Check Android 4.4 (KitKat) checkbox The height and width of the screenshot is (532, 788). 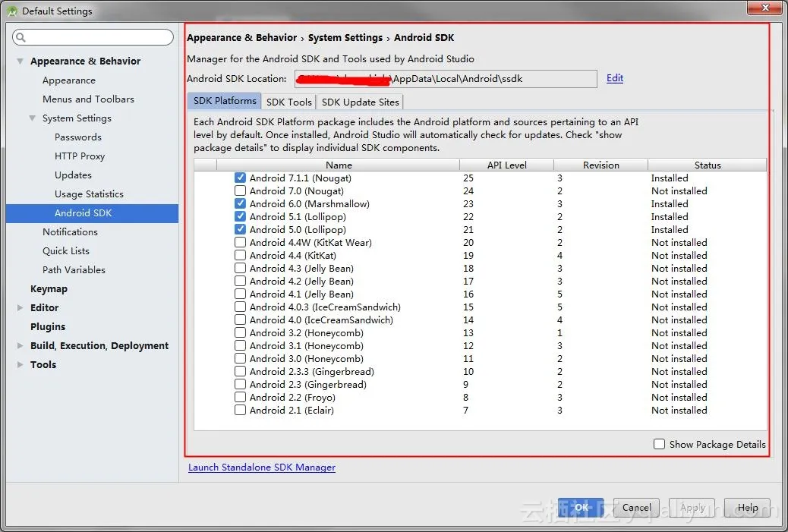pos(240,255)
